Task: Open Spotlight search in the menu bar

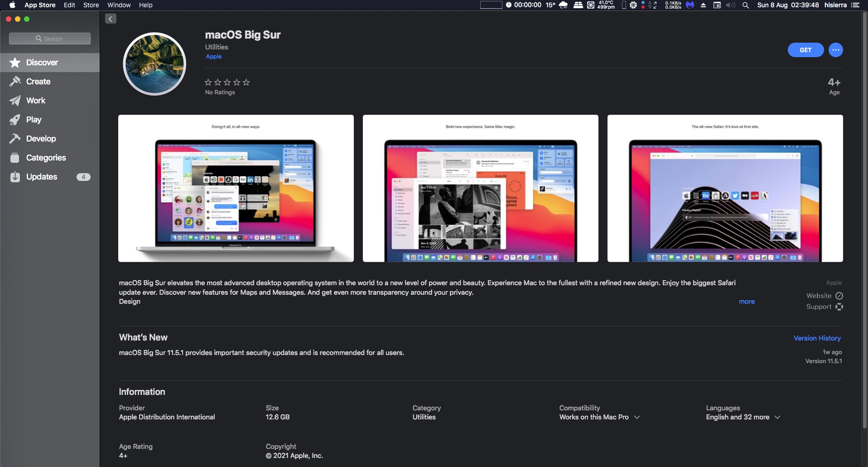Action: [x=745, y=5]
